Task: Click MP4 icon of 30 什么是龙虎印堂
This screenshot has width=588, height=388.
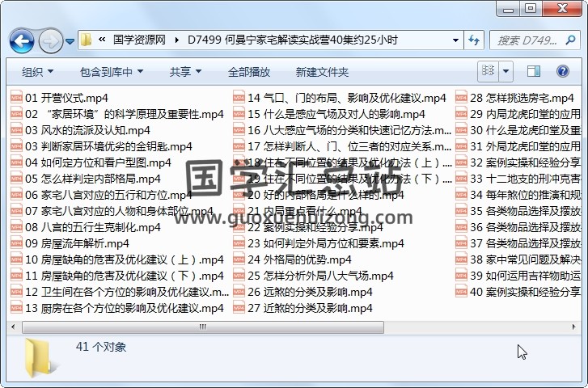Action: click(x=461, y=130)
